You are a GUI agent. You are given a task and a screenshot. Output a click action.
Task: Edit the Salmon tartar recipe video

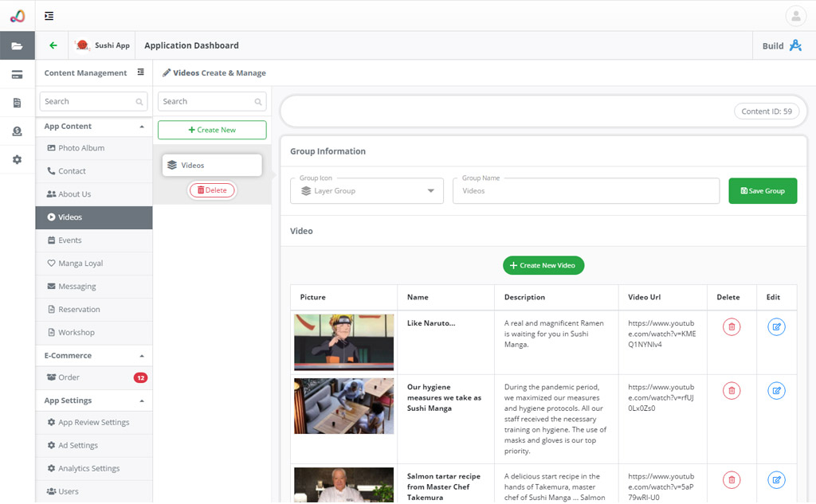[776, 480]
